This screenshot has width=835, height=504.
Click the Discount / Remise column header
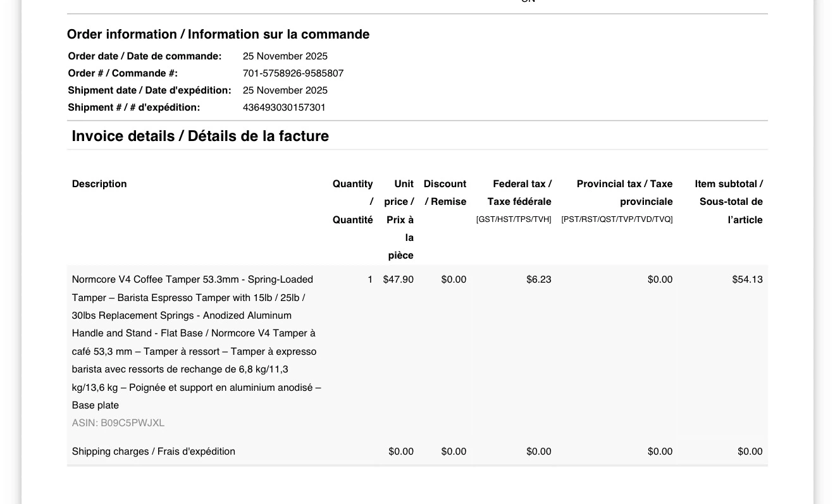pyautogui.click(x=445, y=193)
